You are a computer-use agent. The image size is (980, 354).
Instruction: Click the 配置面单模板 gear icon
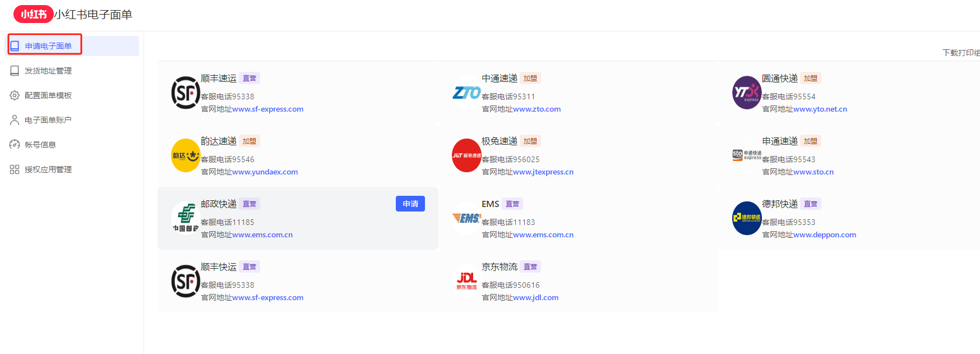pyautogui.click(x=15, y=95)
